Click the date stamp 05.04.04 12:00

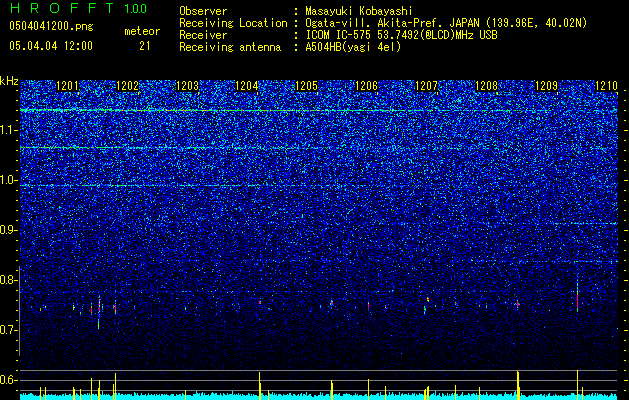pyautogui.click(x=51, y=46)
